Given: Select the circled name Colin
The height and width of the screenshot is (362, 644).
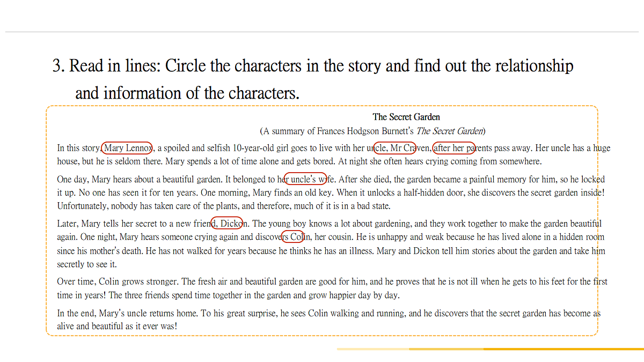Looking at the screenshot, I should pos(293,237).
